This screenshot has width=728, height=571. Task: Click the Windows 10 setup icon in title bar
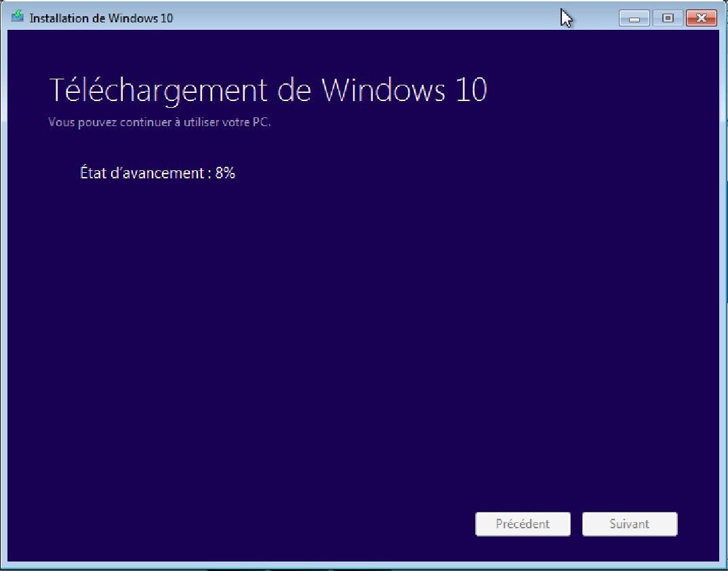18,17
